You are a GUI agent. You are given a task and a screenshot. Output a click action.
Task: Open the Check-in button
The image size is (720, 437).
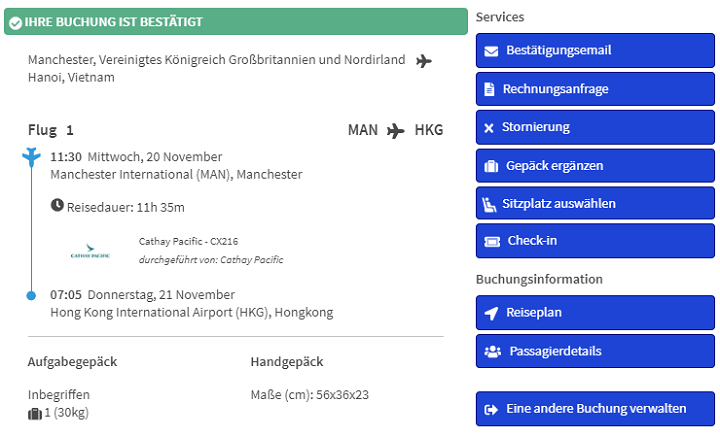[x=595, y=242]
